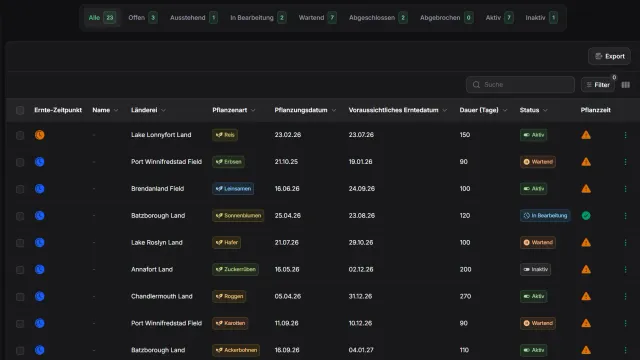This screenshot has width=640, height=360.
Task: Click blue clock icon for Lake Roslyn Land
Action: [x=40, y=242]
